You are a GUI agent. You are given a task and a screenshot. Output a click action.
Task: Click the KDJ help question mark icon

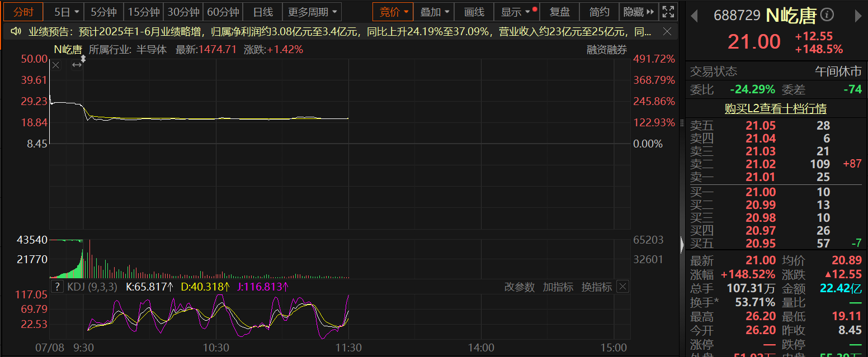pos(57,287)
